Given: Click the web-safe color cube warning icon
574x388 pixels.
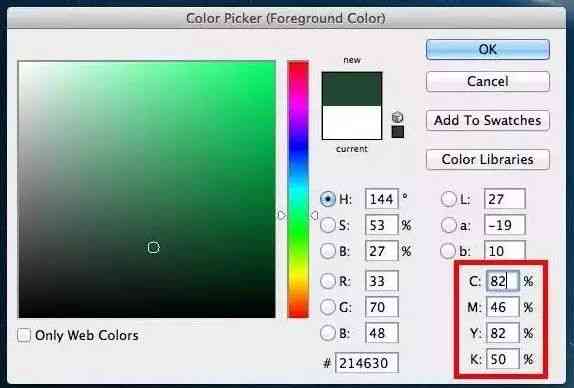Looking at the screenshot, I should (x=398, y=117).
